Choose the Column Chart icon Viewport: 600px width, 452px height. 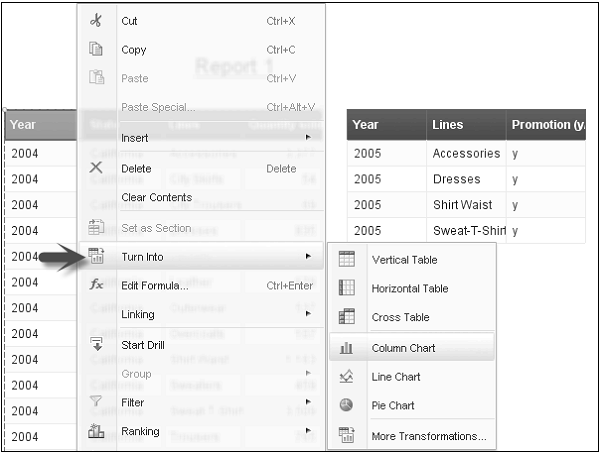point(347,348)
